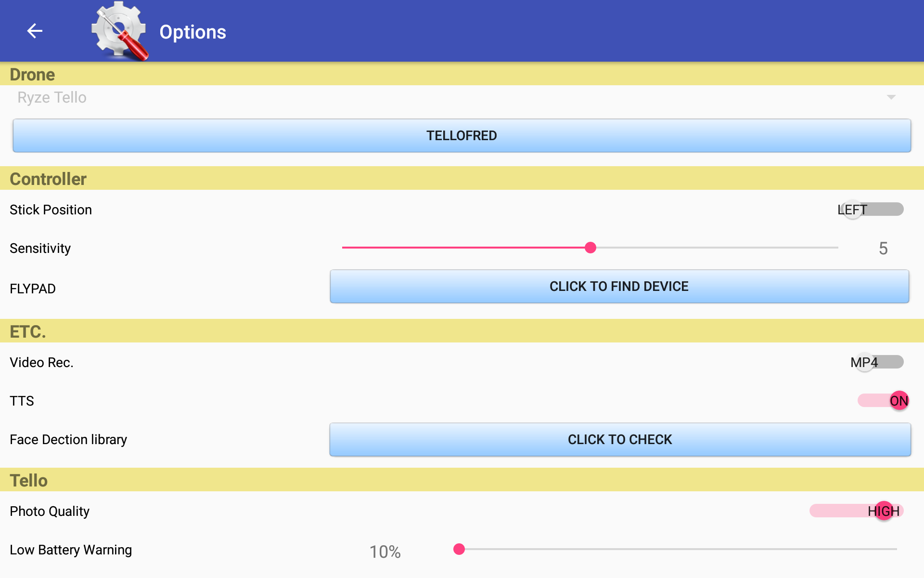Open the drone model dropdown arrow
The height and width of the screenshot is (578, 924).
point(891,97)
